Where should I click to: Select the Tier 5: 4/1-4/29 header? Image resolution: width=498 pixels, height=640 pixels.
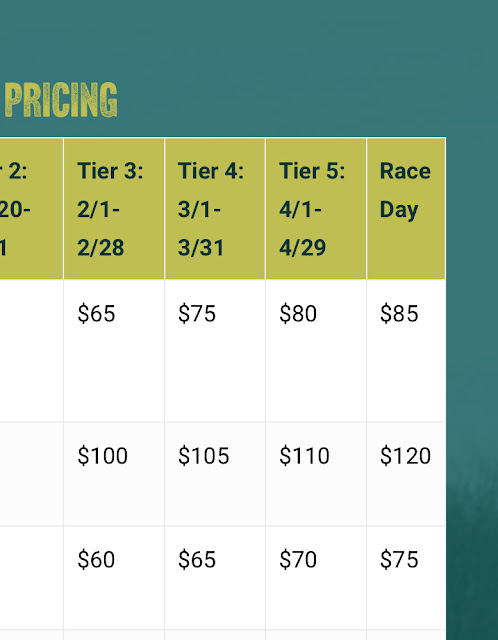(316, 209)
